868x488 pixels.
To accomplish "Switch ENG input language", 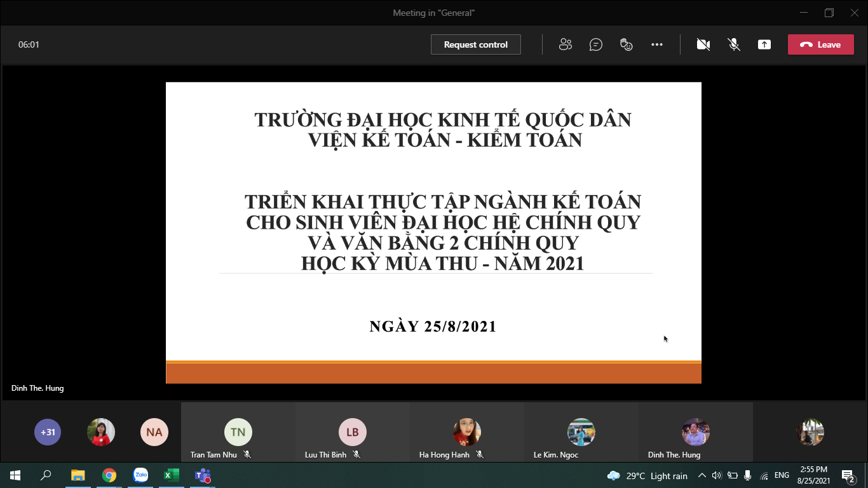I will [782, 475].
